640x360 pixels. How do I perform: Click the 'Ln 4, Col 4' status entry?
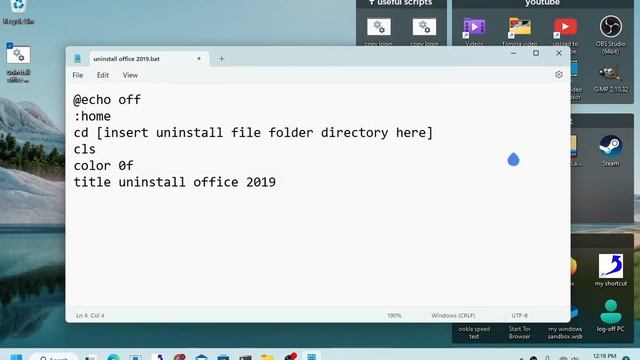[90, 316]
